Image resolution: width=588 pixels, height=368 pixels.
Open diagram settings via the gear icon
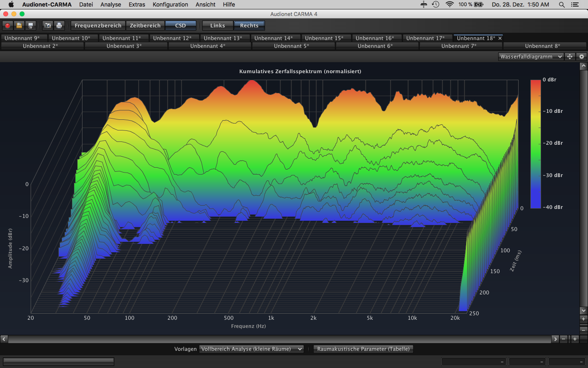582,57
